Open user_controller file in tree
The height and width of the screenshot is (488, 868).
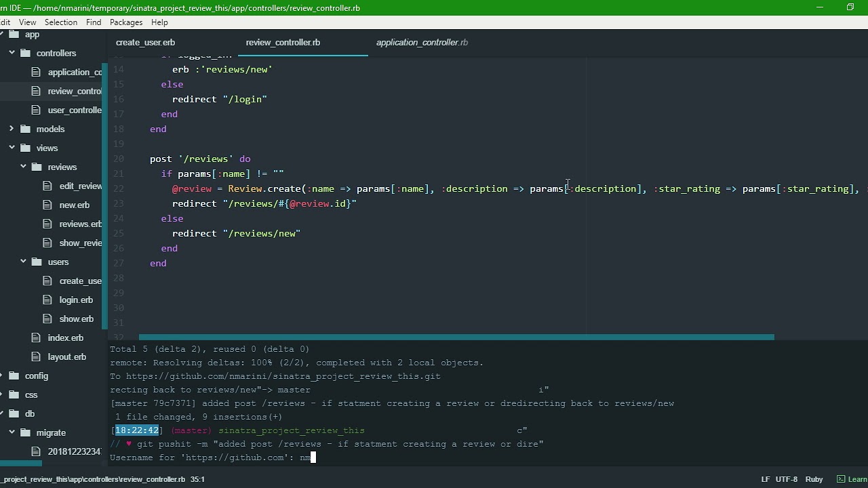tap(75, 110)
